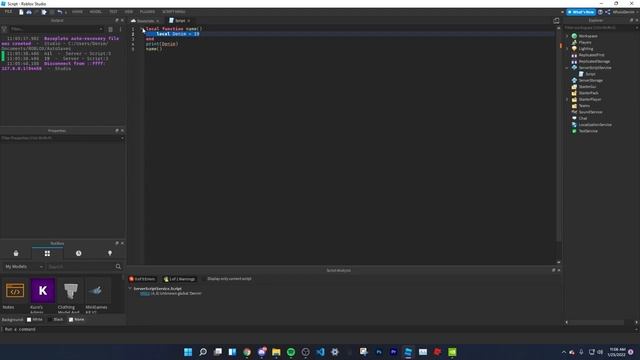The height and width of the screenshot is (360, 640).
Task: Click the new file icon in quick toolbar
Action: click(x=21, y=12)
